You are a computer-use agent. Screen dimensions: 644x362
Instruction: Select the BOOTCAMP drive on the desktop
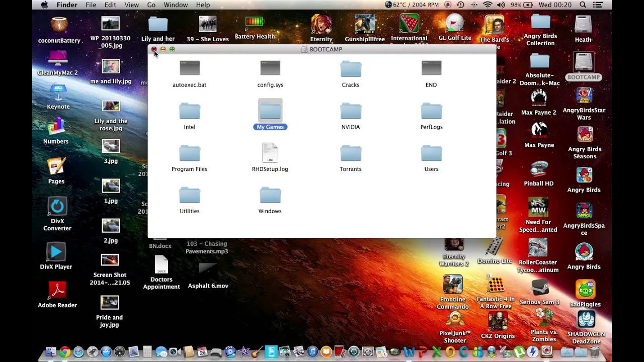pyautogui.click(x=584, y=62)
